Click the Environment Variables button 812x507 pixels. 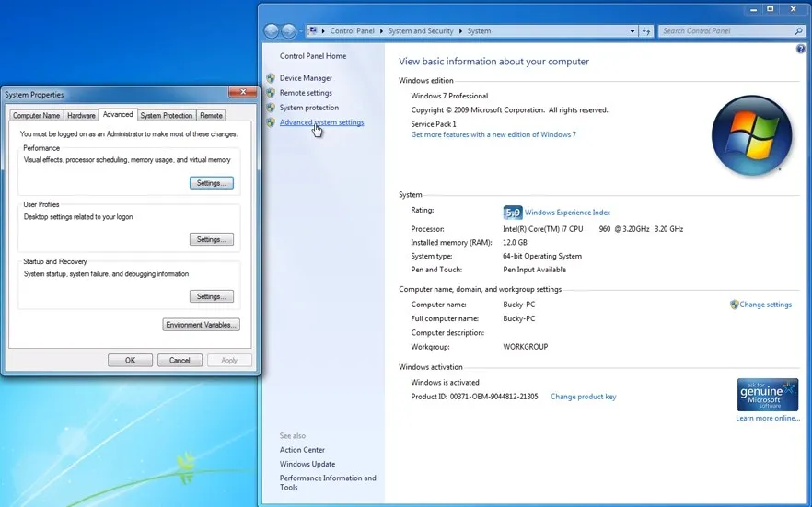click(201, 325)
